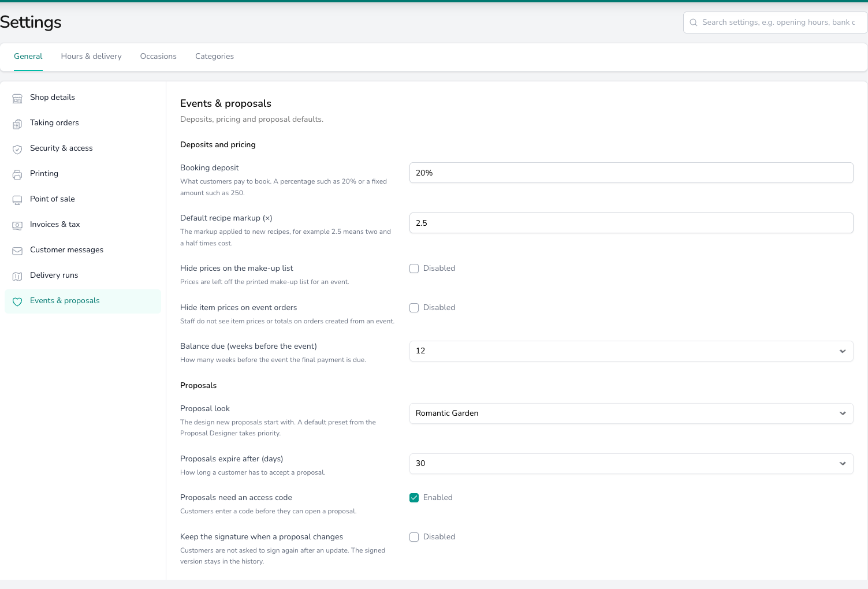Focus the Search settings box
Image resolution: width=868 pixels, height=589 pixels.
[x=776, y=23]
